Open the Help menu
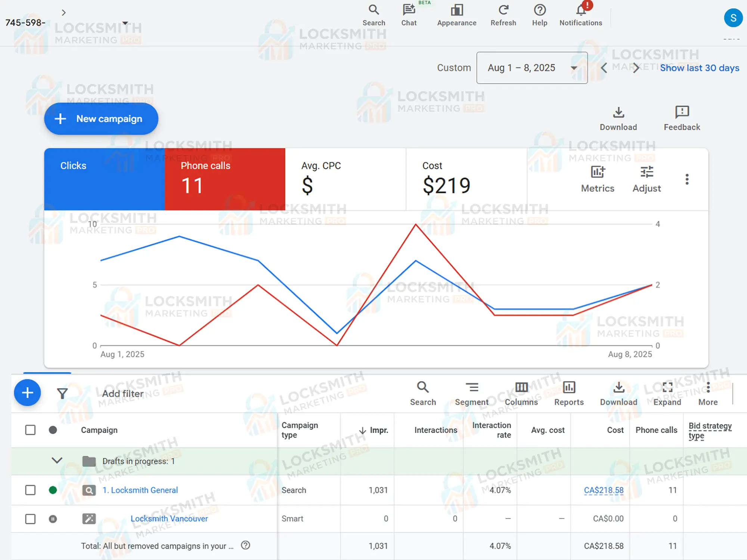Image resolution: width=747 pixels, height=560 pixels. 539,15
